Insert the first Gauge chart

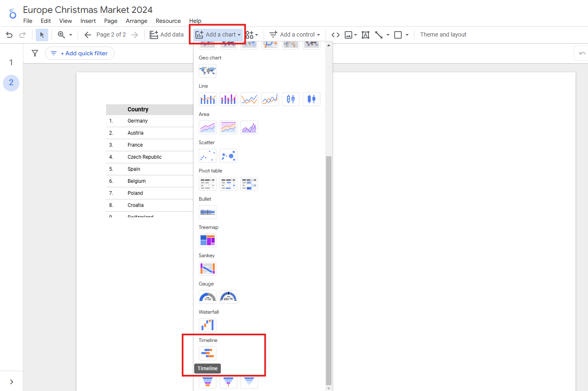click(x=208, y=297)
